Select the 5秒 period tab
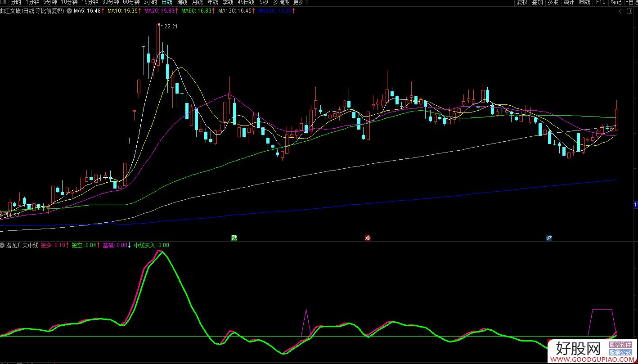The height and width of the screenshot is (364, 638). tap(263, 2)
